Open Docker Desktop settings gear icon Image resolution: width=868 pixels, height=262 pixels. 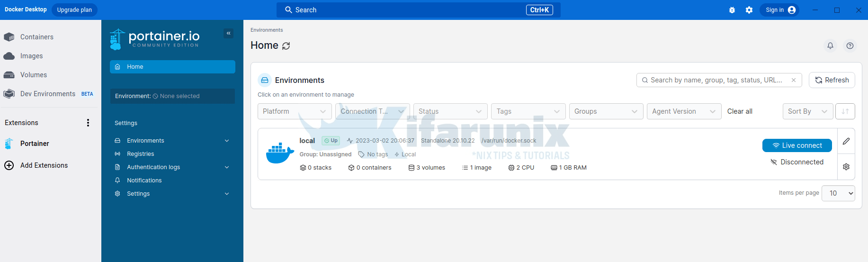click(749, 10)
